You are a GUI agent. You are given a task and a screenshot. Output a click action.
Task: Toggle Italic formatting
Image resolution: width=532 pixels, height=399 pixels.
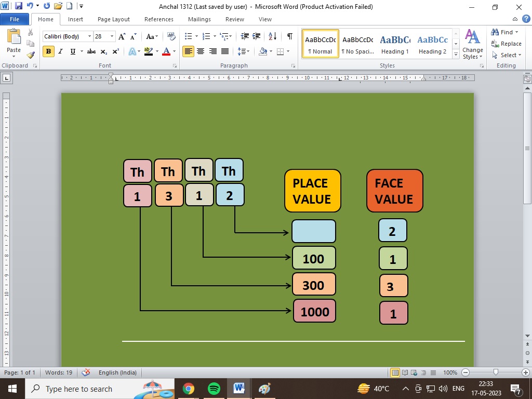click(x=60, y=51)
